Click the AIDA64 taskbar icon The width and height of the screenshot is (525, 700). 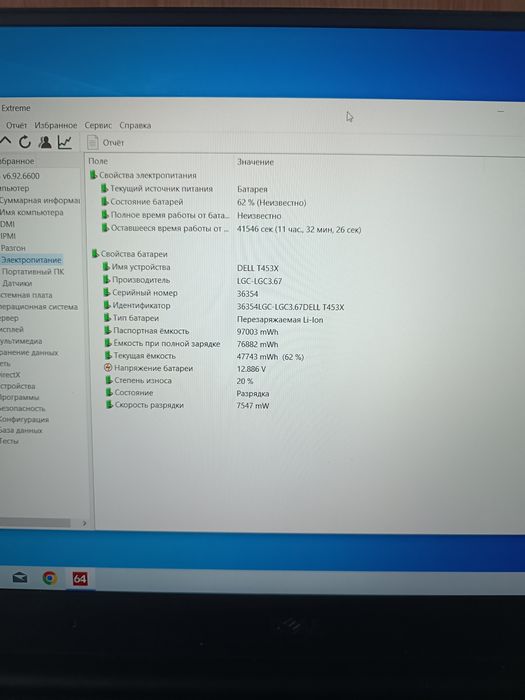tap(80, 579)
